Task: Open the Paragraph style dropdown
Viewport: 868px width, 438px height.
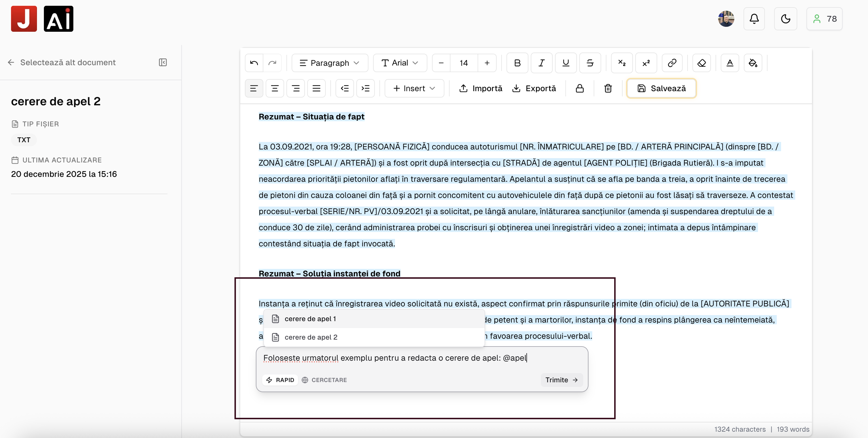Action: coord(329,63)
